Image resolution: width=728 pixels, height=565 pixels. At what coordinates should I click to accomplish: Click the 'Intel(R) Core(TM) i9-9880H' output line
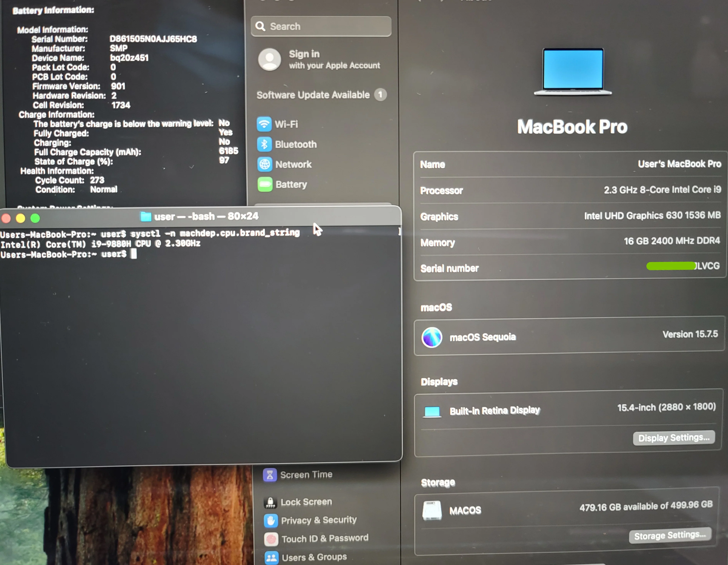100,244
